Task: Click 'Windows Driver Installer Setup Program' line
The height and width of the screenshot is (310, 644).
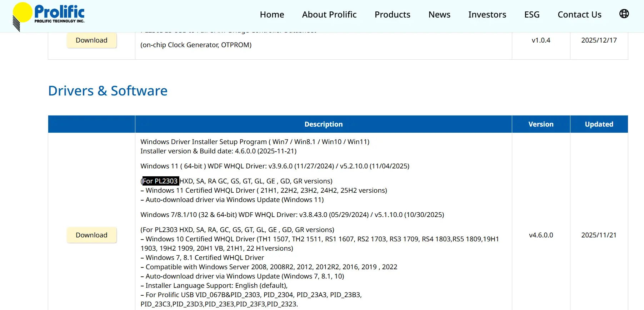Action: (255, 142)
